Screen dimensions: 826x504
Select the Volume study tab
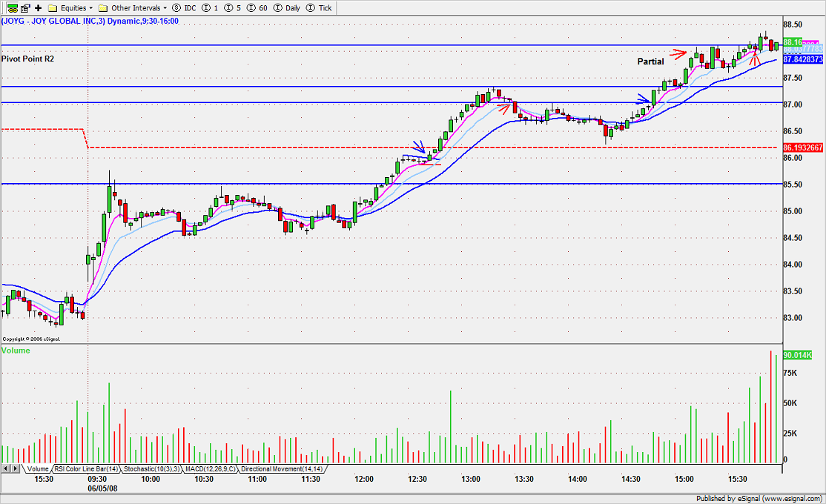[x=38, y=468]
